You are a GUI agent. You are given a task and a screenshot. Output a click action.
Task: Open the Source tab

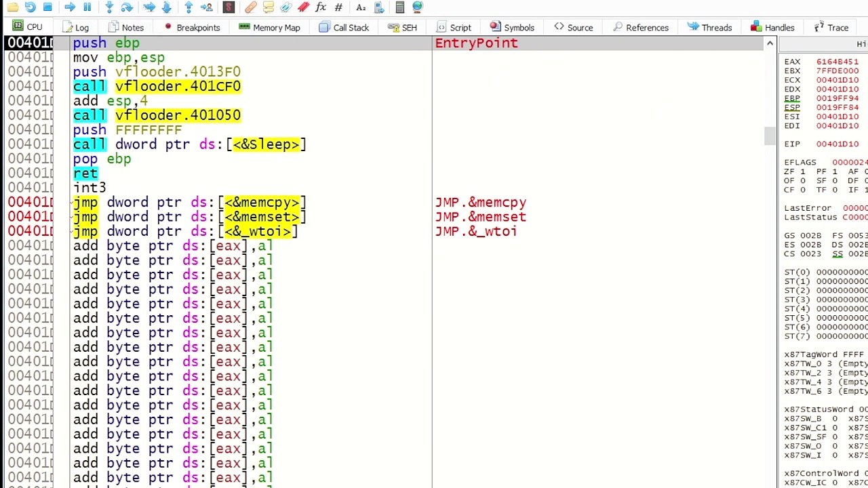click(573, 27)
